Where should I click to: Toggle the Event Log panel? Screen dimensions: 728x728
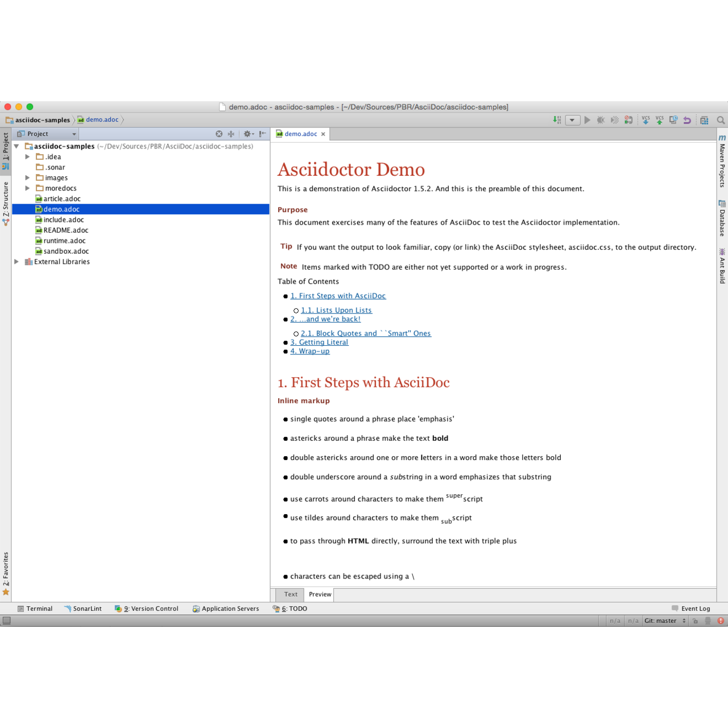(x=695, y=609)
